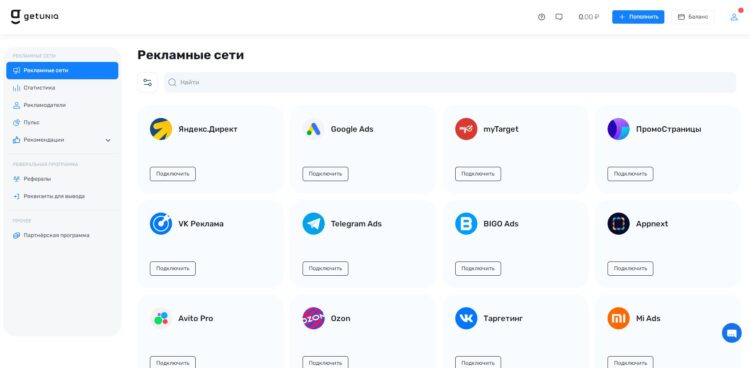
Task: Click the BIGO Ads logo icon
Action: pyautogui.click(x=466, y=223)
